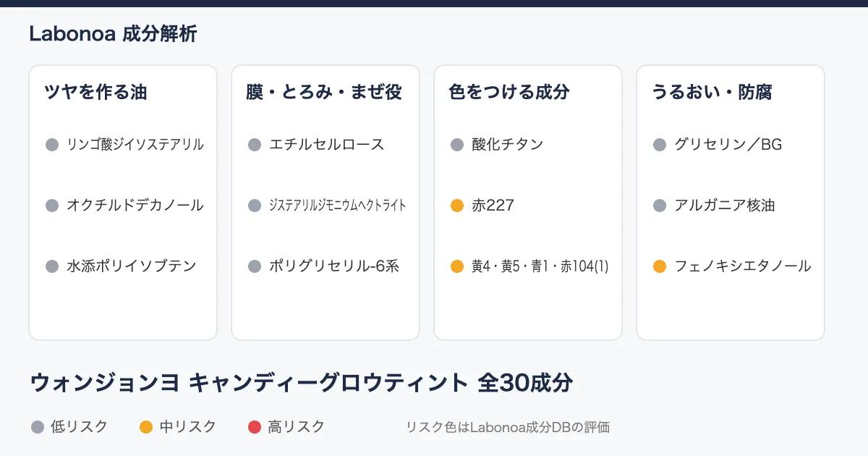Select the red 高リスク legend swatch
868x456 pixels.
pyautogui.click(x=254, y=427)
